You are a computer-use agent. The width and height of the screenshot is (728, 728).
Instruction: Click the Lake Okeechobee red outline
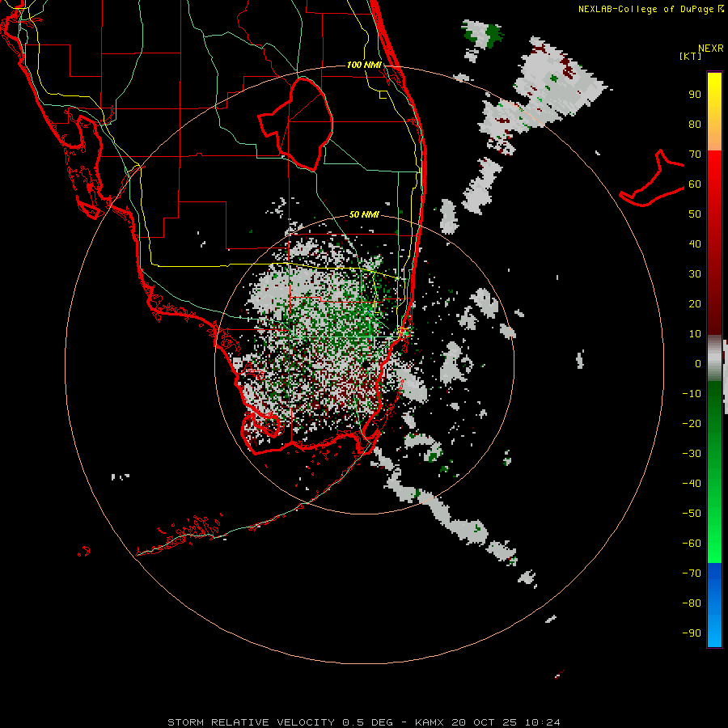point(295,124)
